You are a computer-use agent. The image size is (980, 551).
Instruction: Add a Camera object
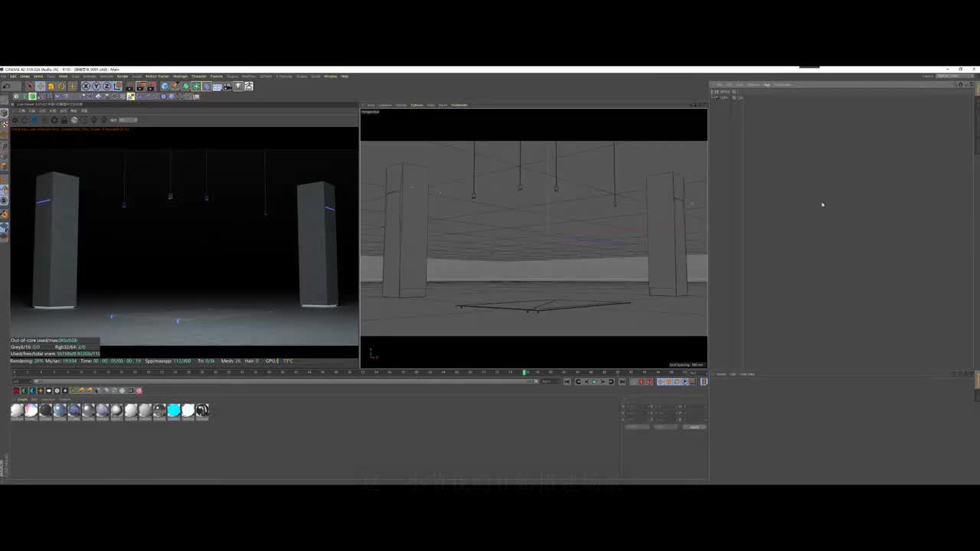[x=229, y=86]
